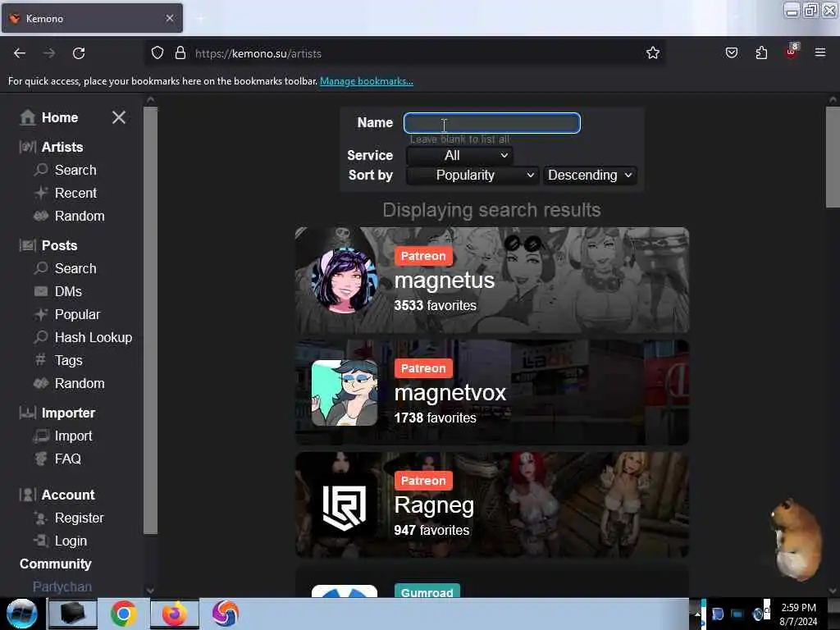Open the magnetus artist card
The image size is (840, 630).
492,281
